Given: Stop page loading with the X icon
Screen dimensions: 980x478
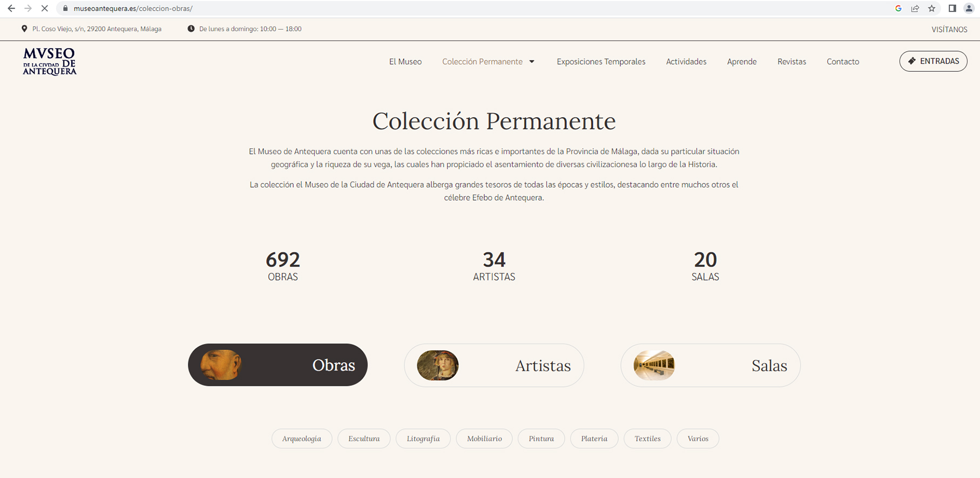Looking at the screenshot, I should [x=45, y=9].
